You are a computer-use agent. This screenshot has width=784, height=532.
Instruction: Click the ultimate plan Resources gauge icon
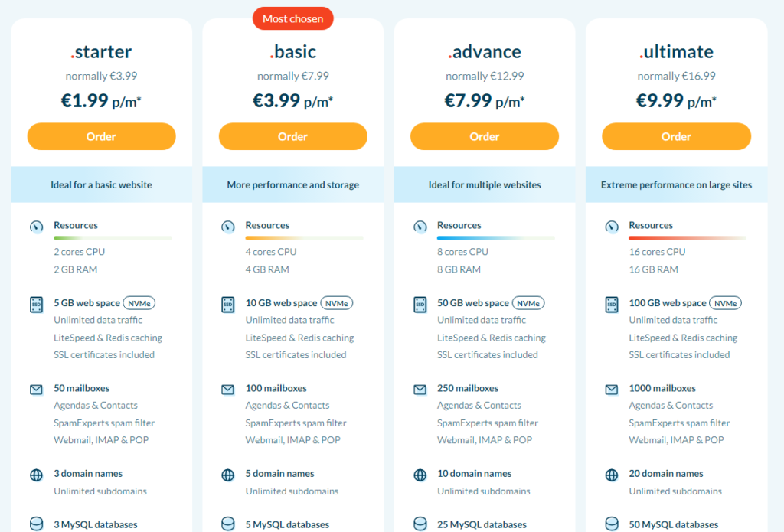612,227
